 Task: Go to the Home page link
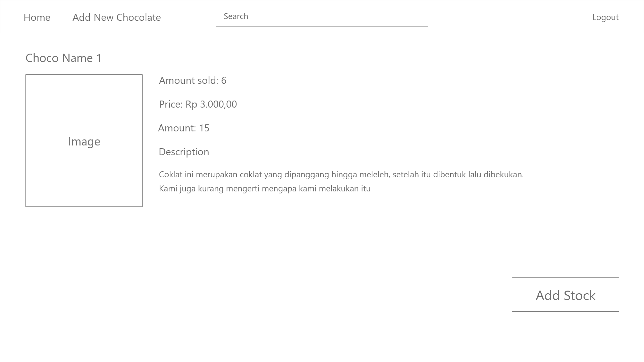37,17
